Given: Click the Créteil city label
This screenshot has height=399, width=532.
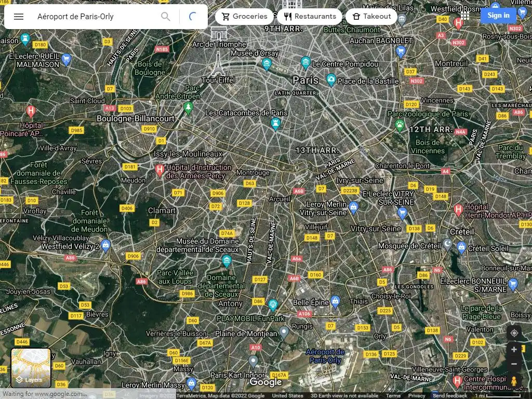Looking at the screenshot, I should [x=462, y=232].
